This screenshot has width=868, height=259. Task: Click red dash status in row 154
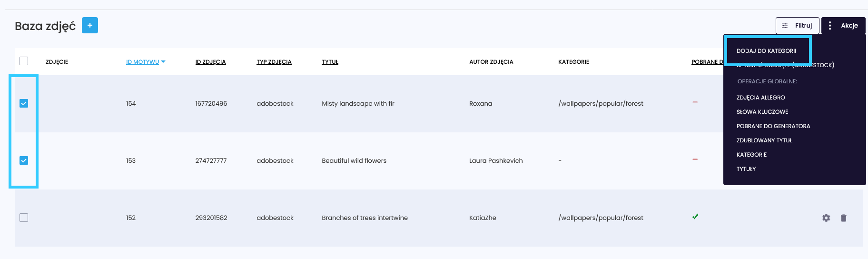[x=695, y=102]
